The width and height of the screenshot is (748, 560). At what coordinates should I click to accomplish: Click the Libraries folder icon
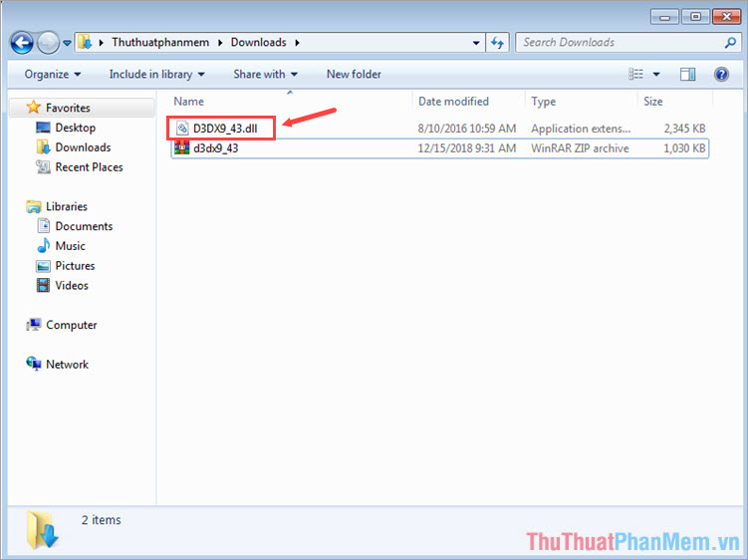tap(34, 206)
